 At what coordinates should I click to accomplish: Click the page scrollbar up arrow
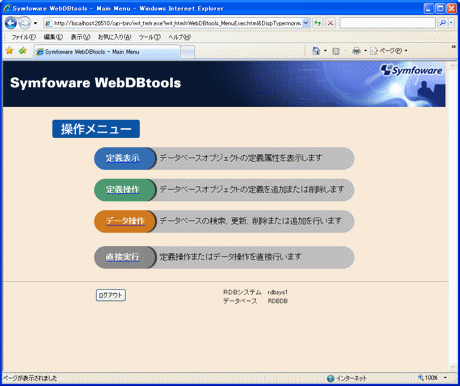[452, 65]
